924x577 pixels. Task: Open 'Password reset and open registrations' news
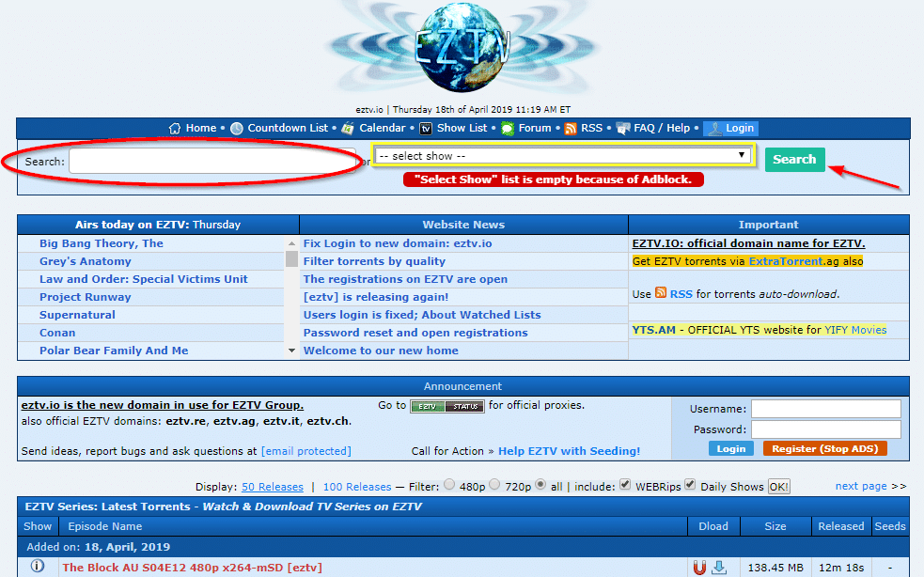(x=415, y=333)
